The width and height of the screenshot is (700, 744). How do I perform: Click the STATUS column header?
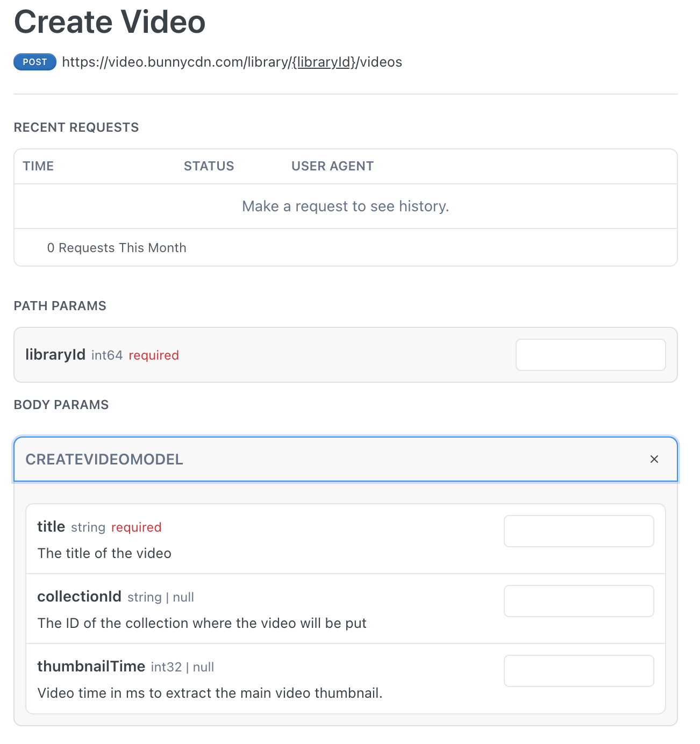coord(209,166)
